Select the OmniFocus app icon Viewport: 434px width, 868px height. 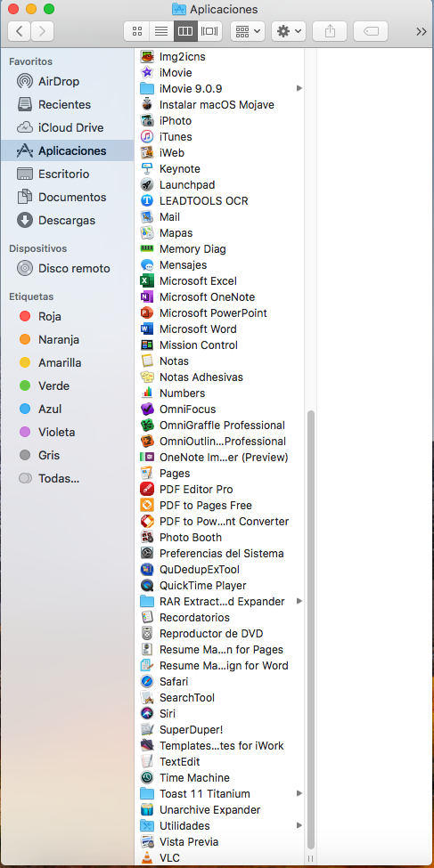coord(147,410)
